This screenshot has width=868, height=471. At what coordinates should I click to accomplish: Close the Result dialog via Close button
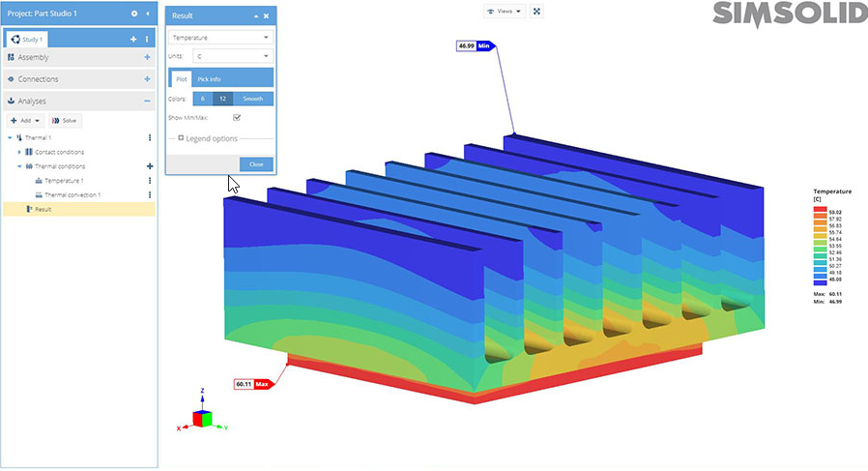pos(255,164)
